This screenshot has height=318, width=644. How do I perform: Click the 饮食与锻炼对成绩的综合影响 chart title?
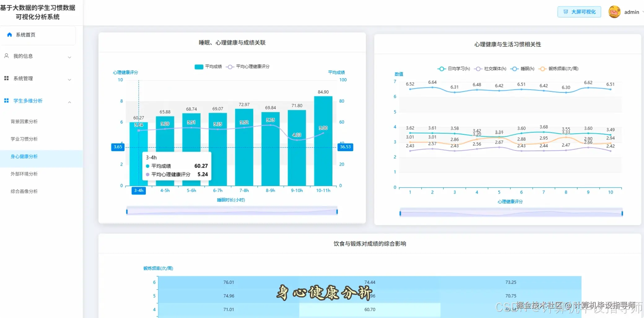click(370, 244)
